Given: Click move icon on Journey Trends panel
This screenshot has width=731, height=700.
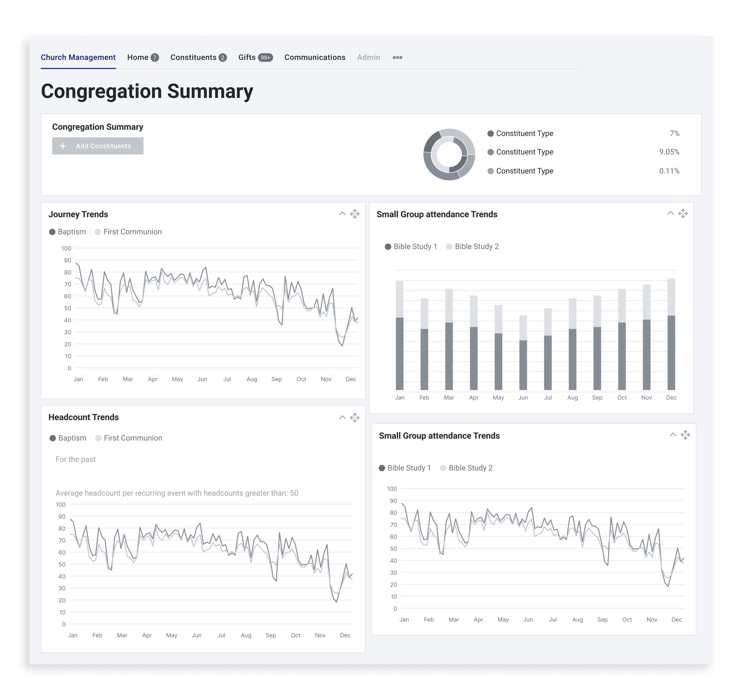Looking at the screenshot, I should pyautogui.click(x=355, y=214).
